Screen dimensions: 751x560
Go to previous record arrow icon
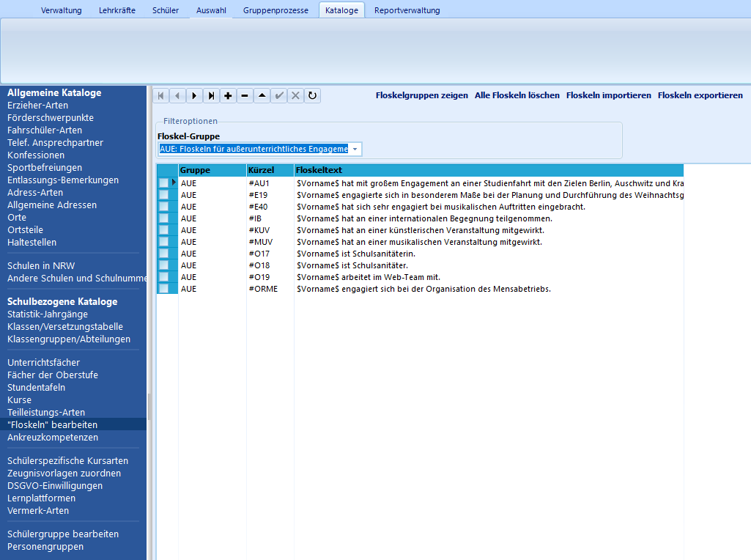[x=178, y=96]
